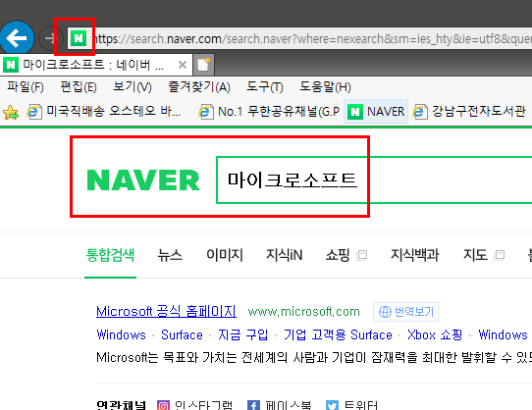The height and width of the screenshot is (410, 532).
Task: Click the search box containing 마이크로소프트
Action: point(374,180)
